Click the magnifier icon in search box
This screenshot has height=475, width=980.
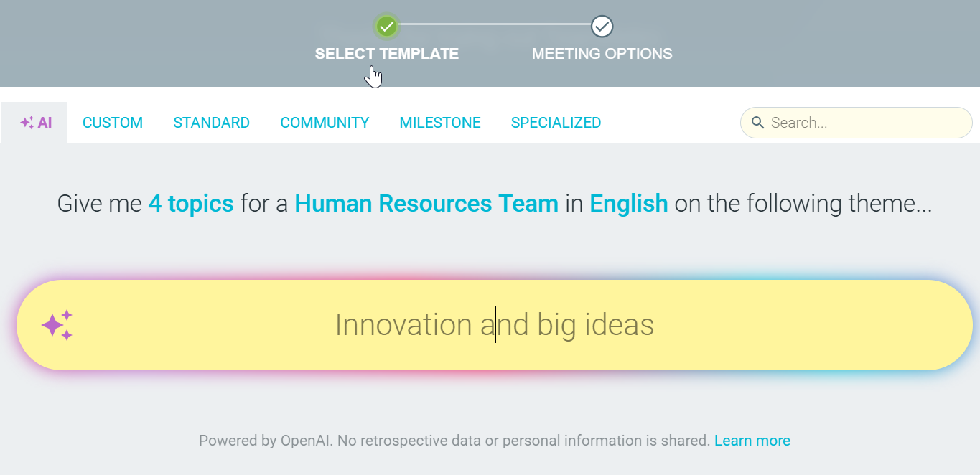(757, 123)
